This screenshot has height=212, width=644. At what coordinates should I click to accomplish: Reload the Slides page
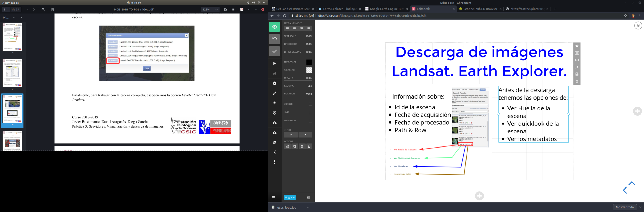284,16
